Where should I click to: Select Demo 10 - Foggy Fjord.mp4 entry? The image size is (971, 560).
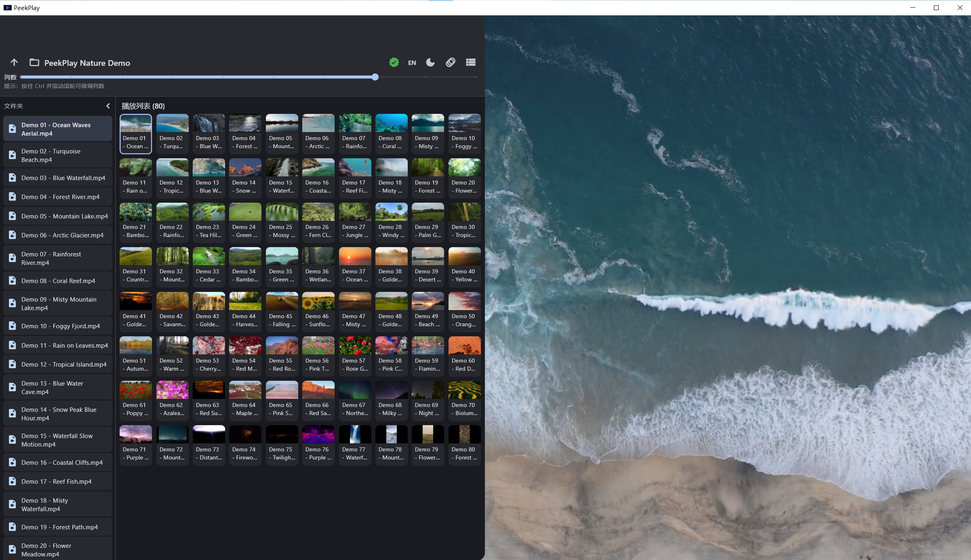coord(58,326)
